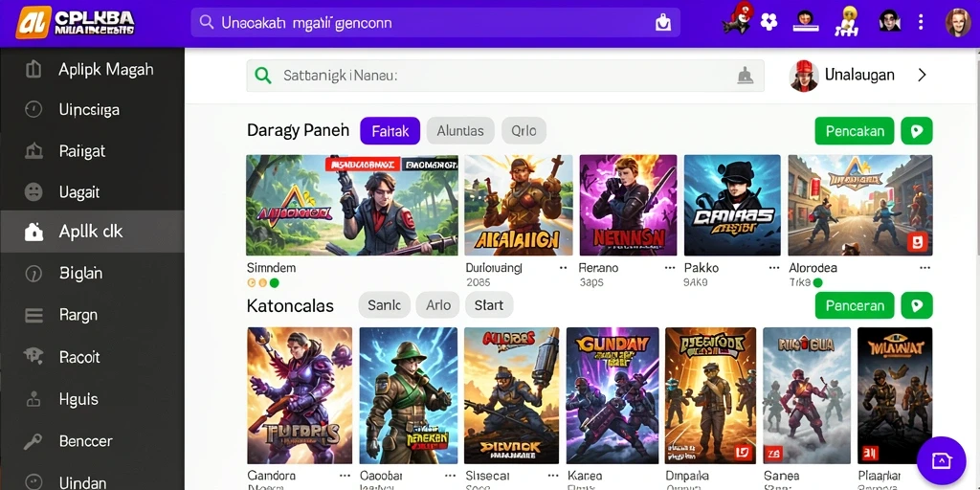Open the flower-shaped icon in top bar

click(768, 22)
